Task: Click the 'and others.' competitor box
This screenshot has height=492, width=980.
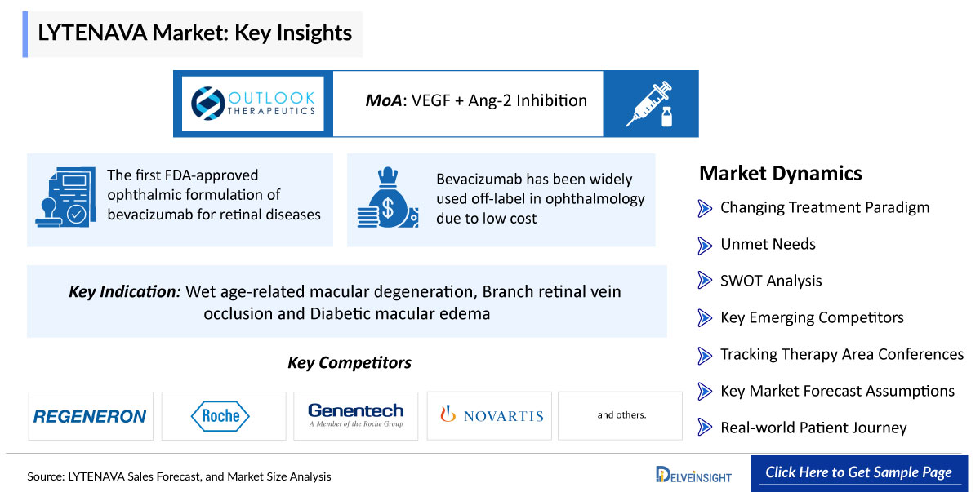Action: (x=621, y=416)
